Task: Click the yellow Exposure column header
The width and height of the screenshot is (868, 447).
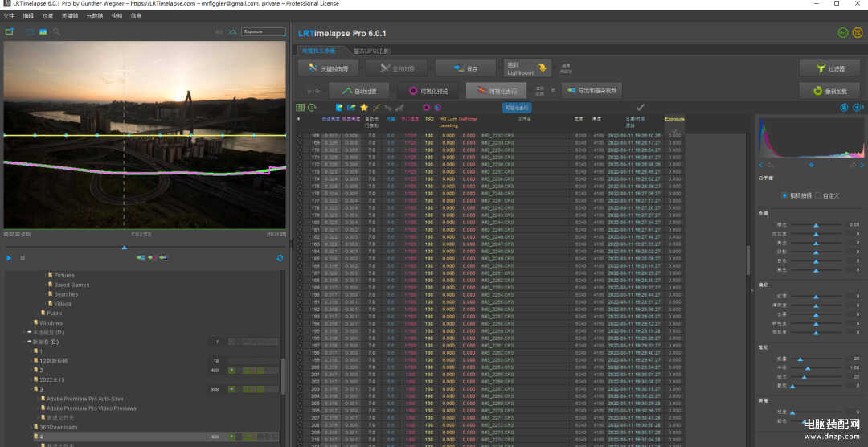Action: (674, 118)
